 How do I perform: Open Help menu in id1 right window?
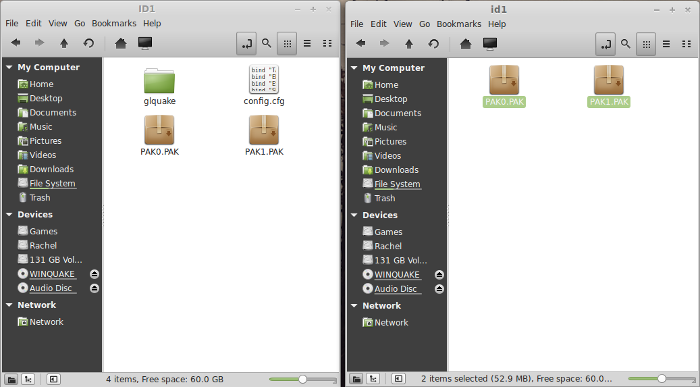click(497, 24)
